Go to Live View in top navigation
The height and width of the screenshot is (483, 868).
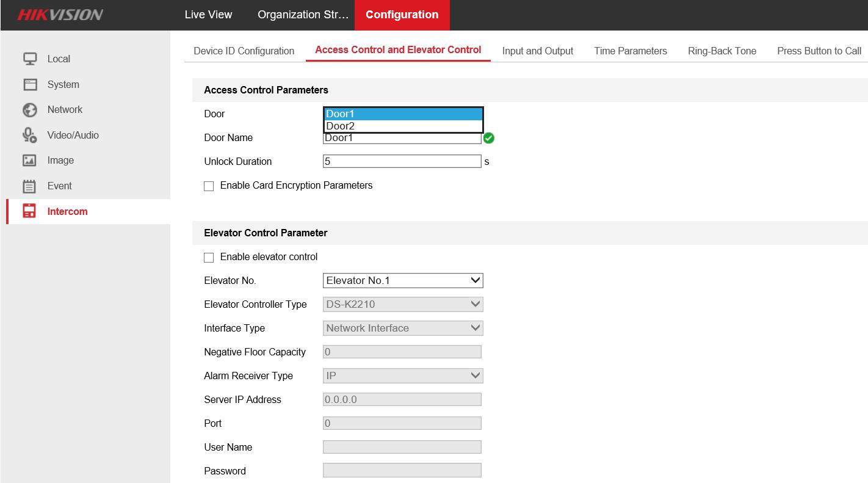[208, 15]
